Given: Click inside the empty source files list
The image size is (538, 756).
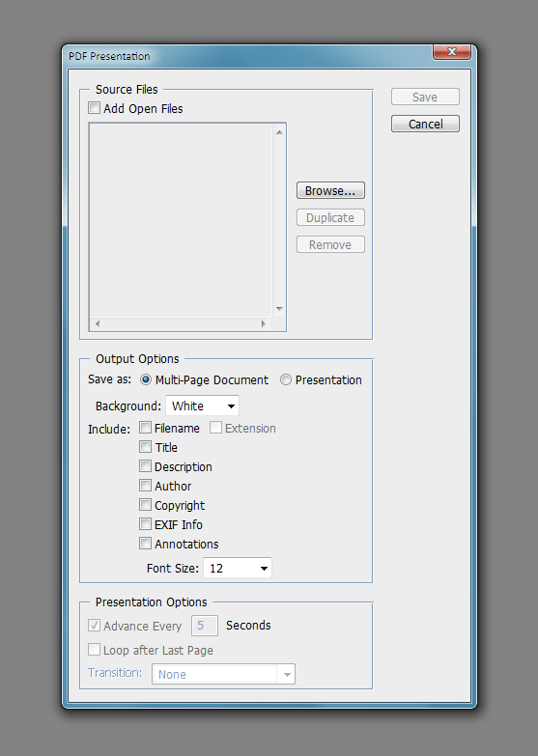Looking at the screenshot, I should pyautogui.click(x=182, y=220).
